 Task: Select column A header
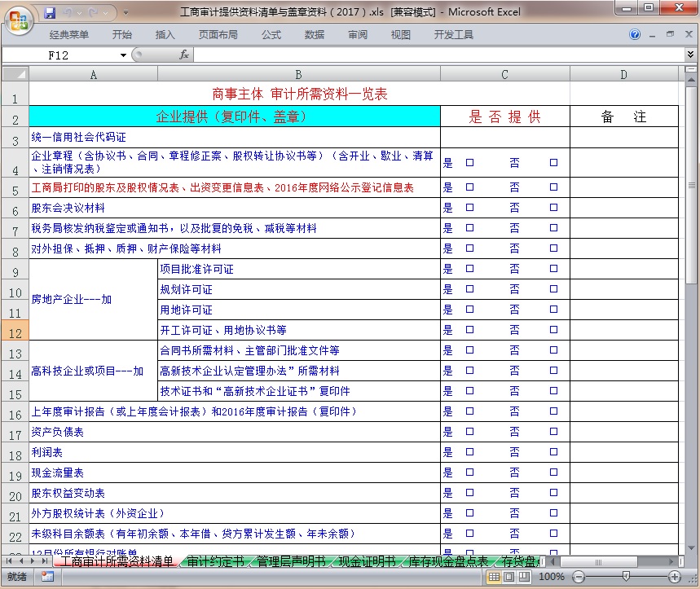93,74
